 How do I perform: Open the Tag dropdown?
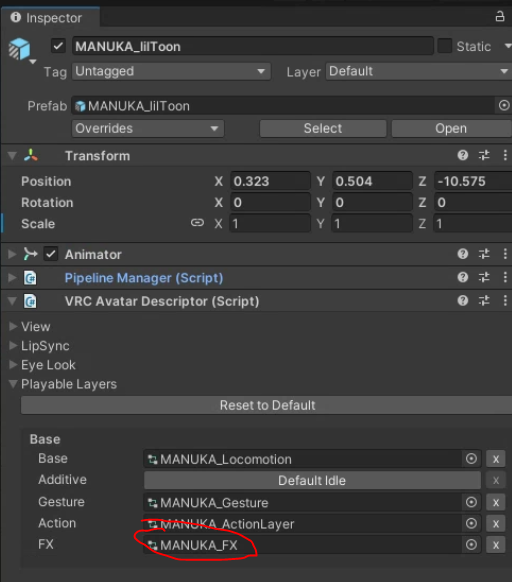click(171, 71)
